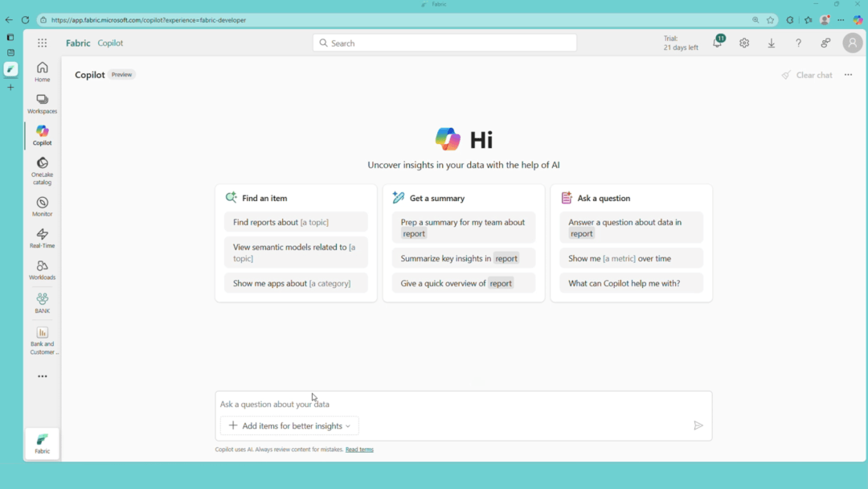The image size is (868, 489).
Task: Click the top Search box
Action: pyautogui.click(x=444, y=43)
